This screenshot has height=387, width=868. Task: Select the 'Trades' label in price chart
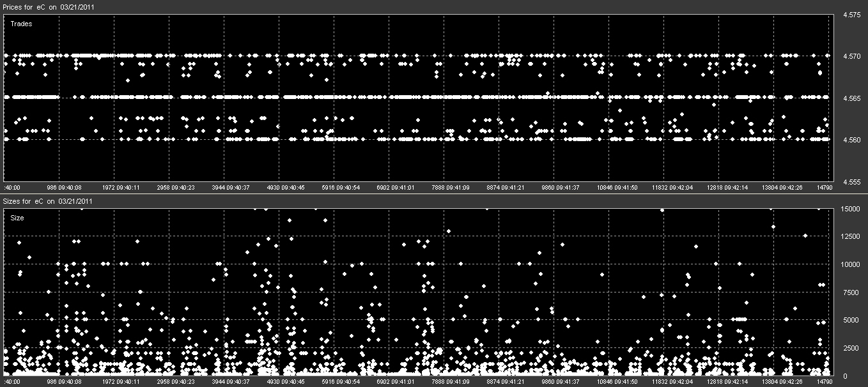[x=21, y=24]
